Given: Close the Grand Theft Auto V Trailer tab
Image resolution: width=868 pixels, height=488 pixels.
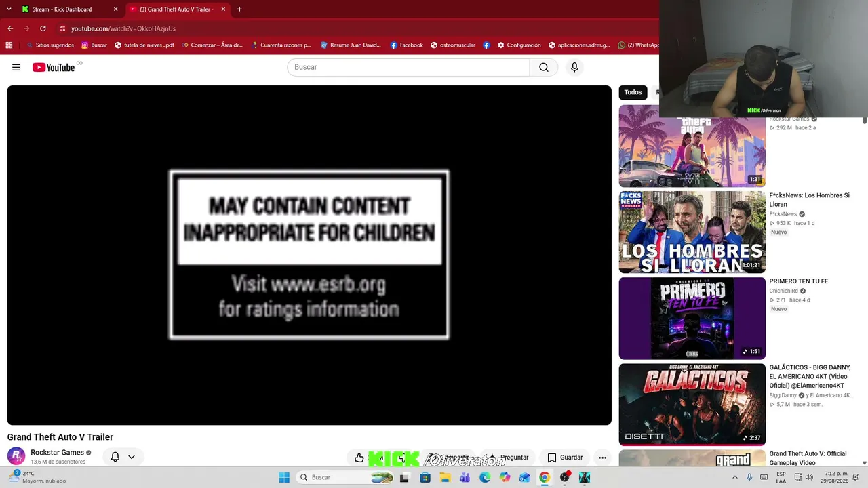Looking at the screenshot, I should 223,9.
